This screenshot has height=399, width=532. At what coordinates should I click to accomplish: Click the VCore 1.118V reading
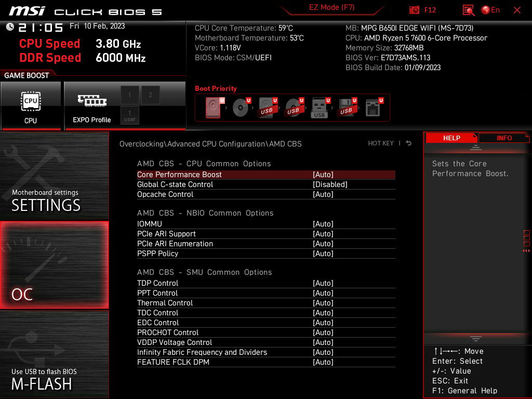tap(218, 48)
